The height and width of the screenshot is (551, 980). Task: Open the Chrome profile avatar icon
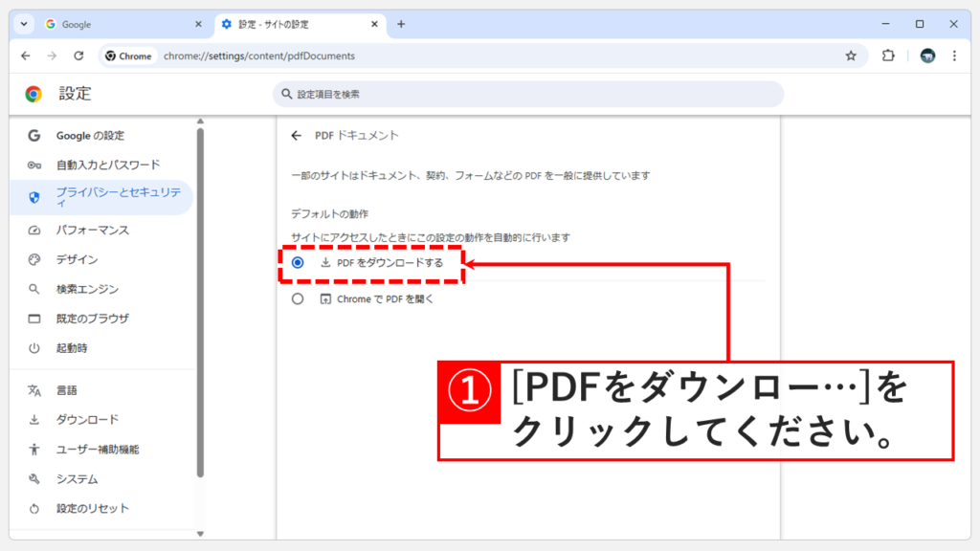pos(926,55)
